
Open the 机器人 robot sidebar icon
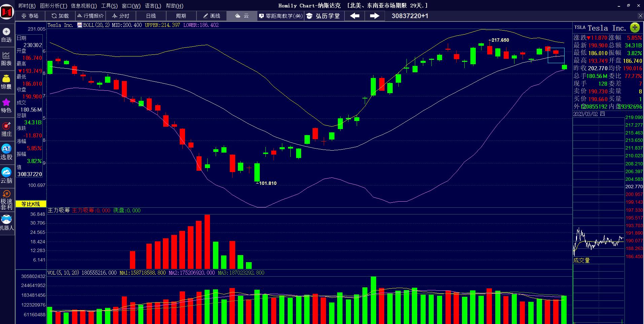(x=6, y=224)
